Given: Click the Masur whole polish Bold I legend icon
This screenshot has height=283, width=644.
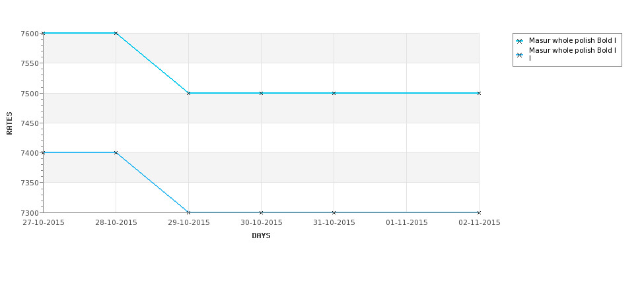Looking at the screenshot, I should pyautogui.click(x=520, y=41).
